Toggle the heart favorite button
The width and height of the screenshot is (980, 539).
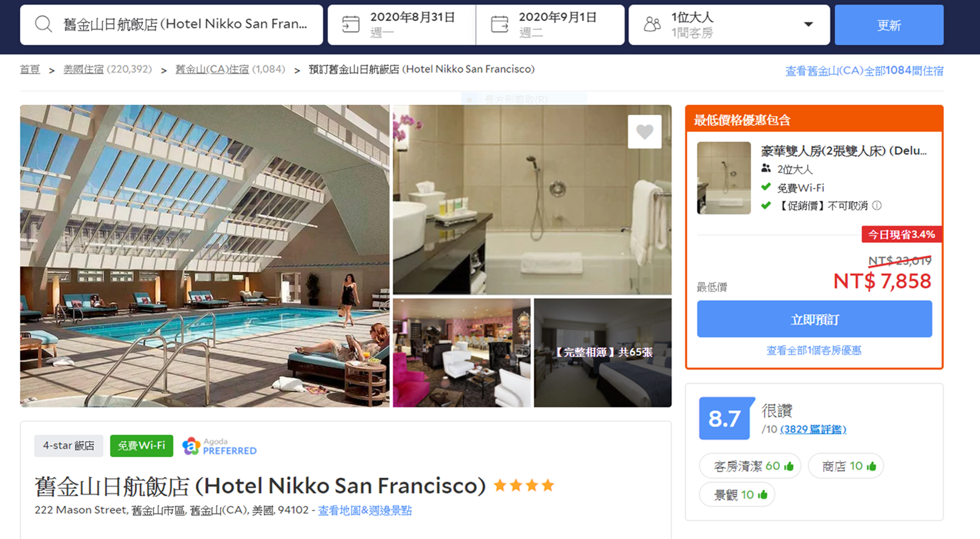pyautogui.click(x=644, y=132)
